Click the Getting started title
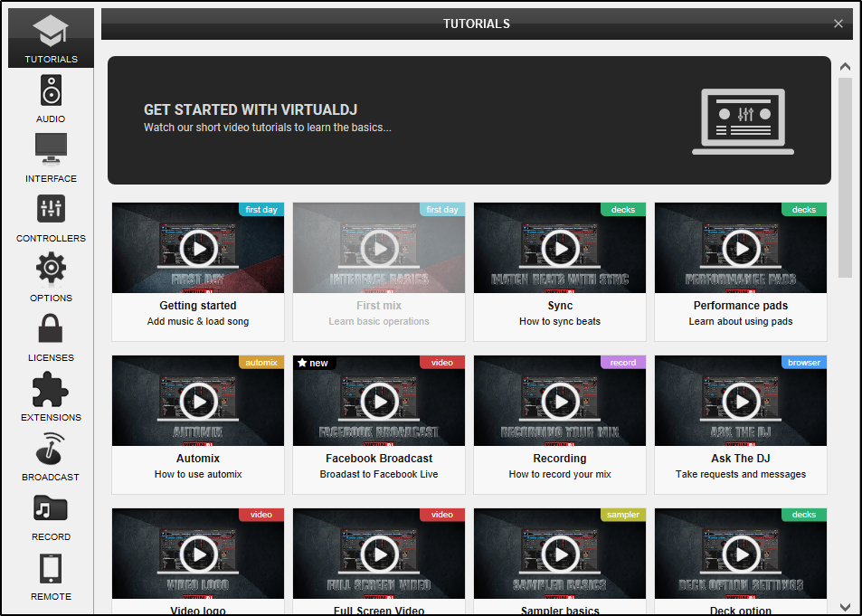This screenshot has height=616, width=862. [198, 305]
